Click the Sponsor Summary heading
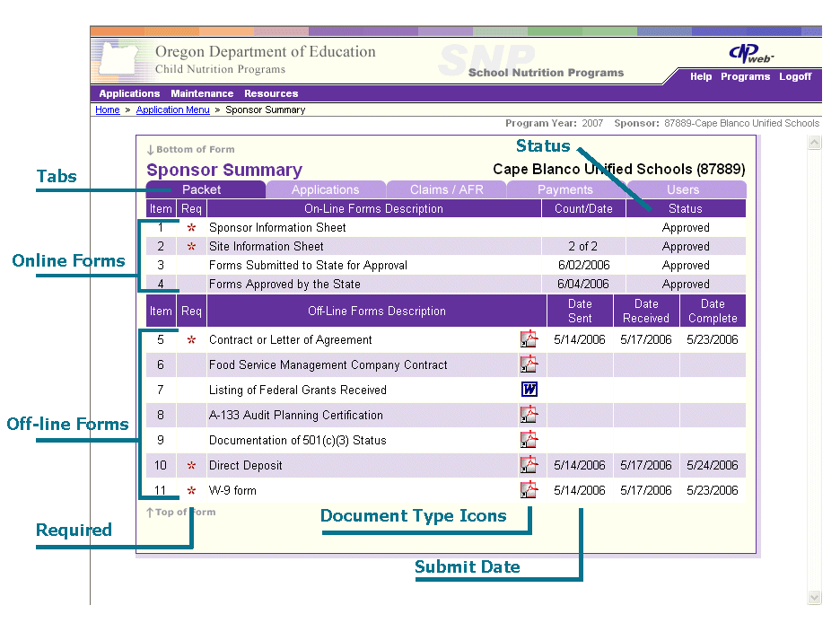The image size is (840, 623). pyautogui.click(x=224, y=170)
